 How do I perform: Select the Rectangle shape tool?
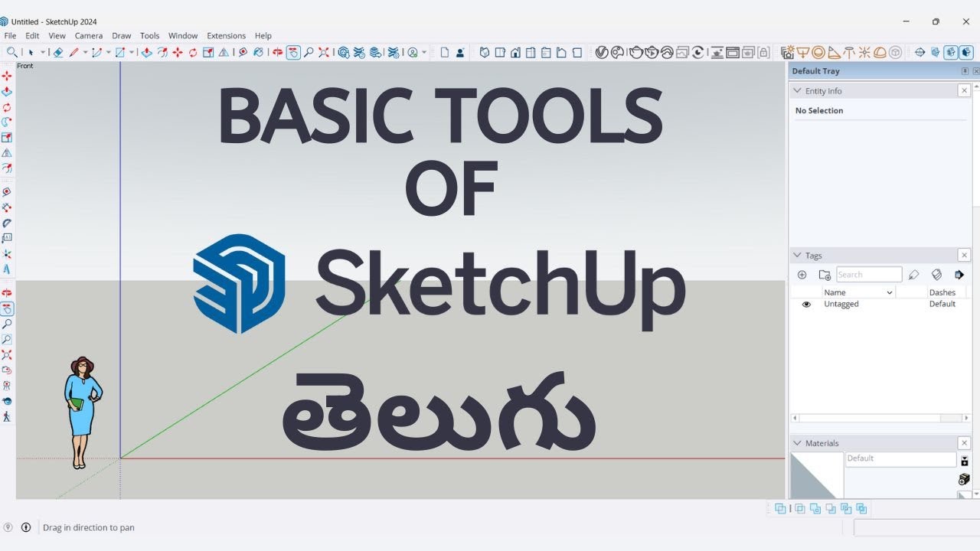point(120,53)
